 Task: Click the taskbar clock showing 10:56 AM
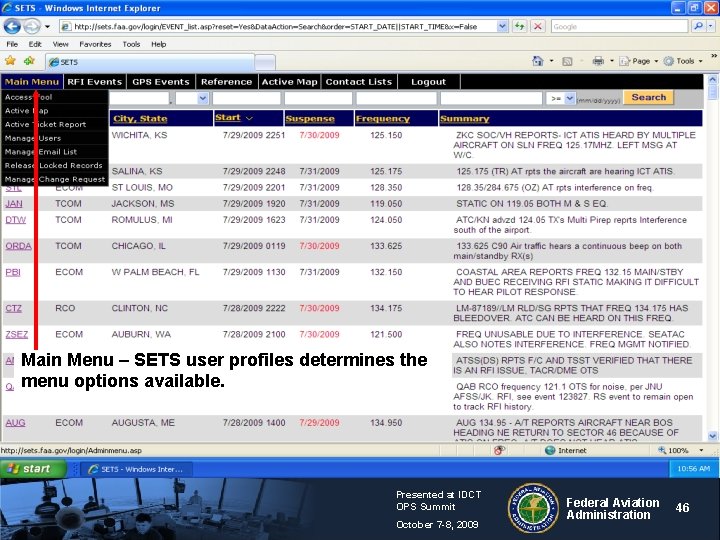[x=693, y=468]
